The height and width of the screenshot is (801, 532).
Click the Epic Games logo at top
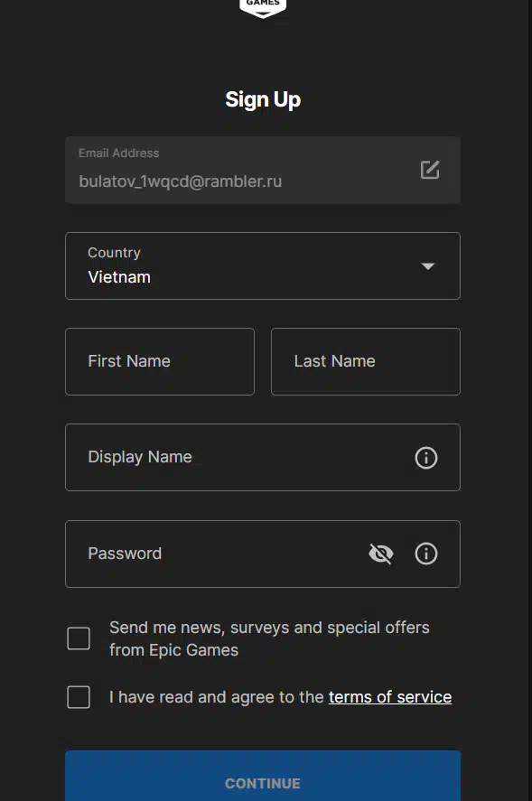[263, 9]
